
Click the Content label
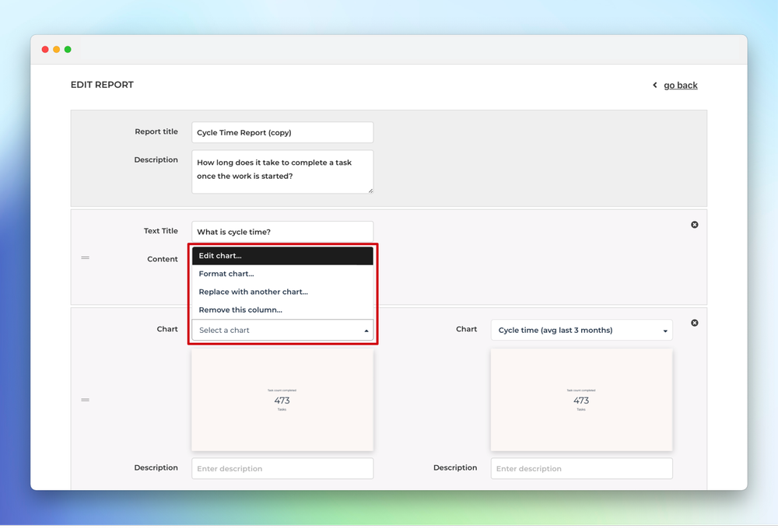(163, 259)
